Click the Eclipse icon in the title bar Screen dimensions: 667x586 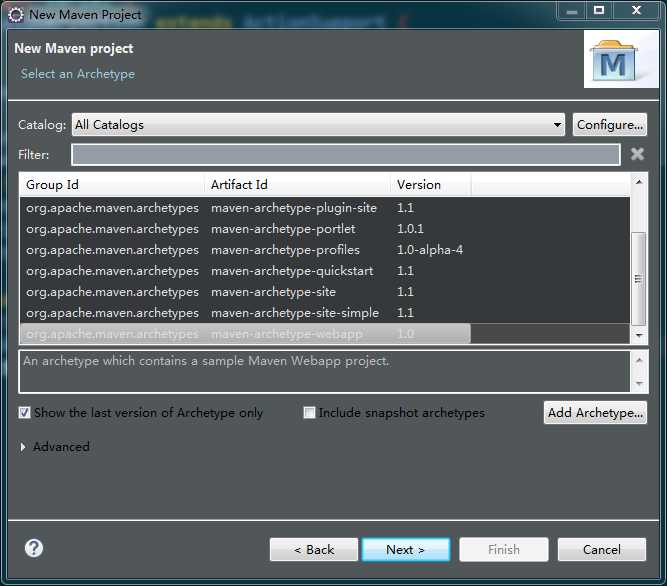pos(16,15)
